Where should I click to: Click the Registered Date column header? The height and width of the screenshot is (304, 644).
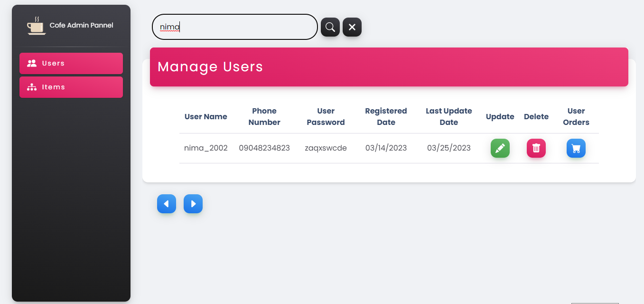(x=386, y=116)
